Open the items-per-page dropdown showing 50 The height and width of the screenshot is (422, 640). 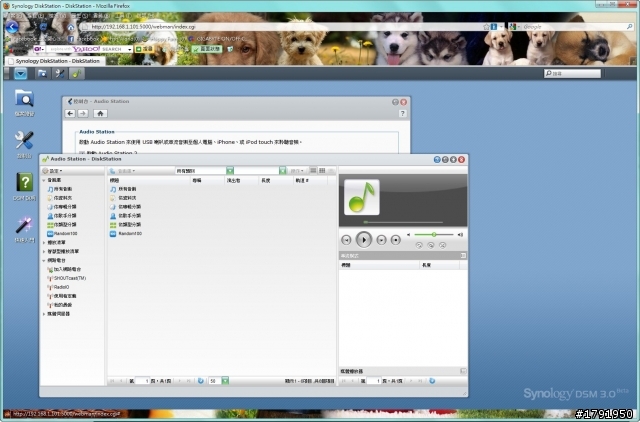point(225,381)
